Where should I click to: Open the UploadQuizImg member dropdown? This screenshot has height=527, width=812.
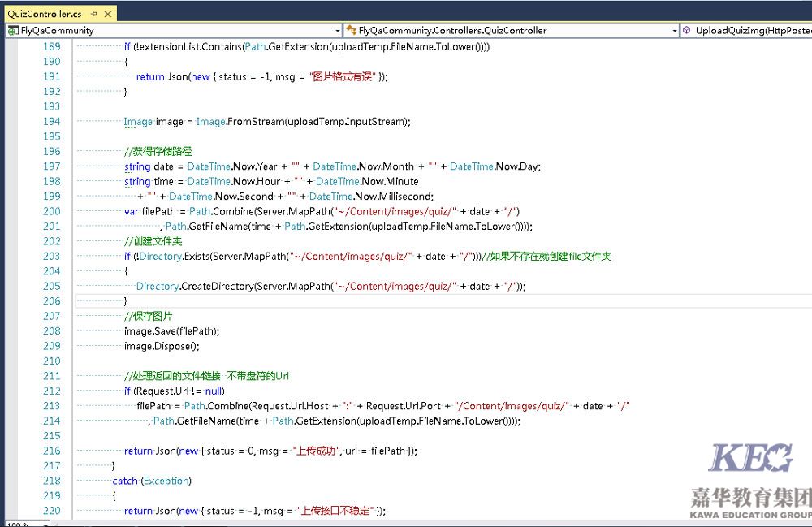[x=746, y=31]
